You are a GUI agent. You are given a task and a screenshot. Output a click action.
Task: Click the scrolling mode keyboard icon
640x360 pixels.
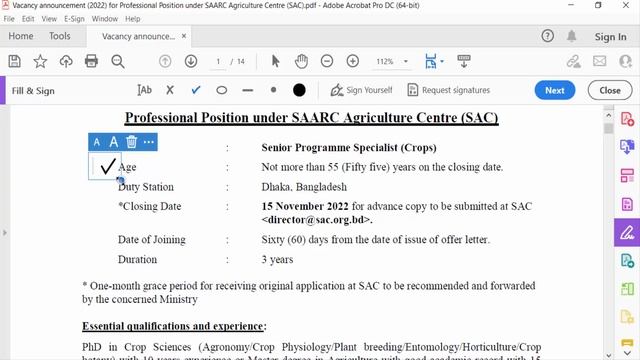point(464,61)
